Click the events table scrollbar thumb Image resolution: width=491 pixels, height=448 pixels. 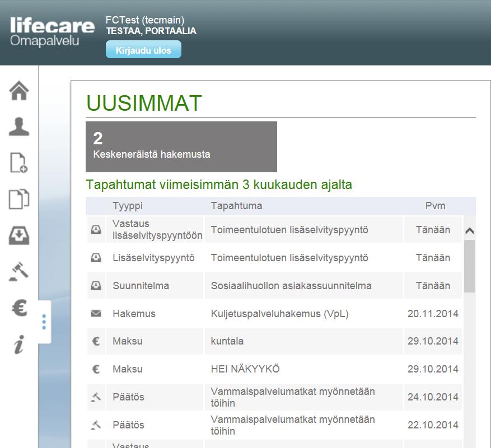tap(469, 266)
